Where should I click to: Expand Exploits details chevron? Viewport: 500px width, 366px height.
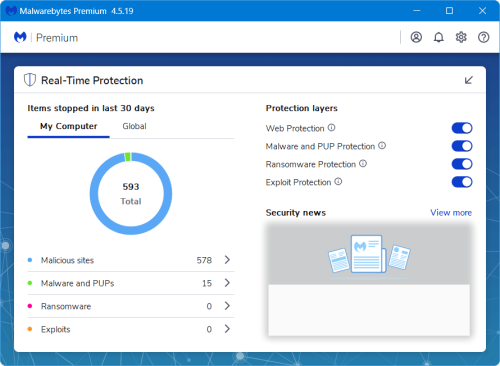tap(227, 329)
